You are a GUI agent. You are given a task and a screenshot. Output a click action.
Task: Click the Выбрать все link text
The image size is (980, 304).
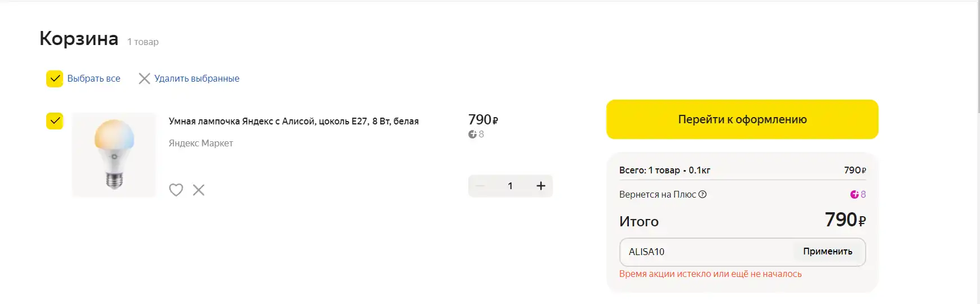94,78
